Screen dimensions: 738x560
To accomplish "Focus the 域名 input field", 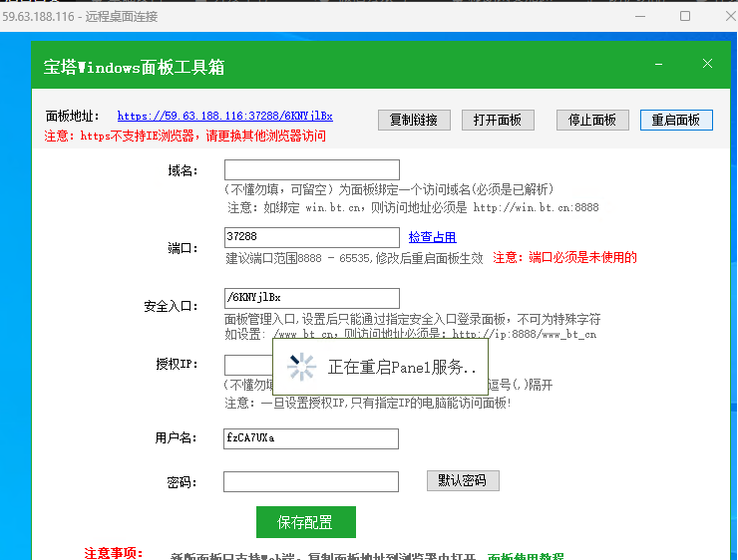I will click(x=312, y=169).
